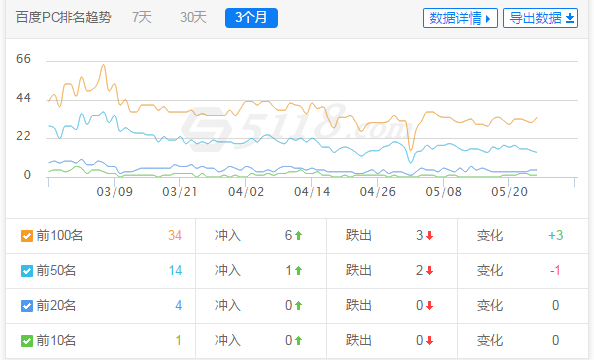Viewport: 594px width, 360px height.
Task: Click the 44 y-axis label
Action: coord(23,98)
